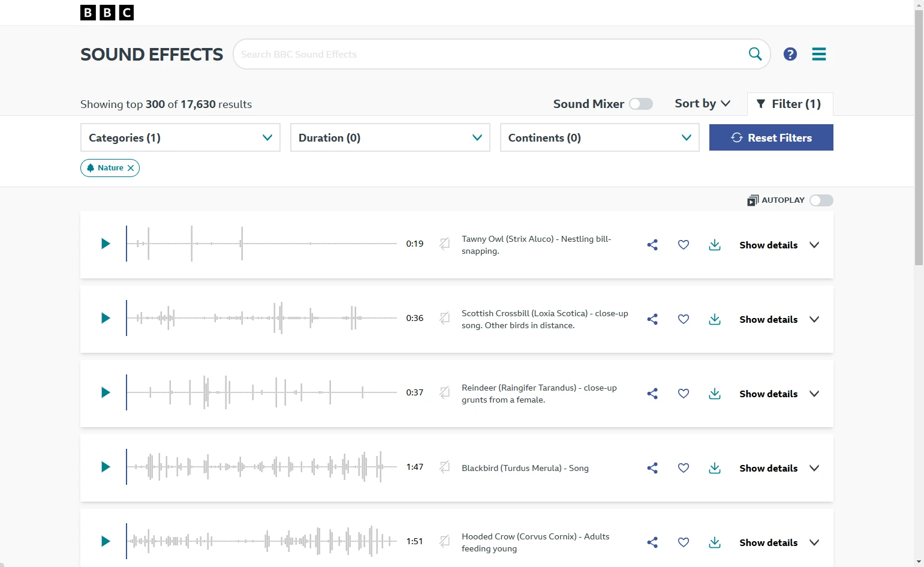Remove the Nature filter chip
The width and height of the screenshot is (924, 567).
(131, 168)
